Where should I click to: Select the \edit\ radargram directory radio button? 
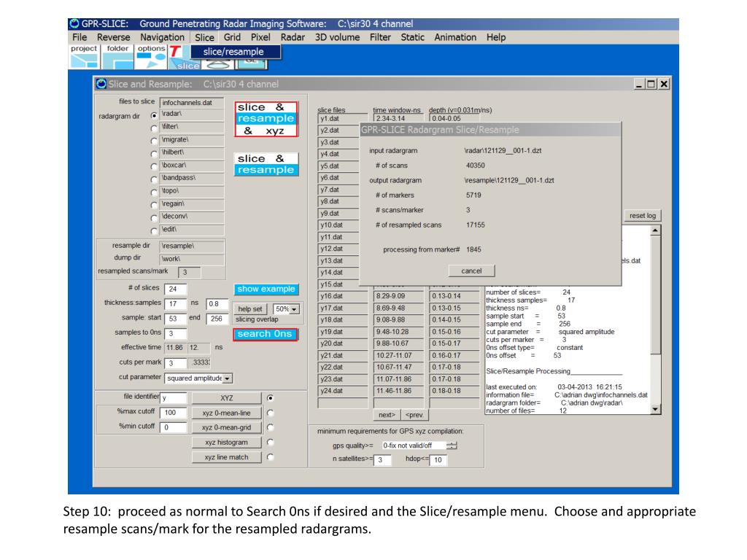pyautogui.click(x=153, y=231)
